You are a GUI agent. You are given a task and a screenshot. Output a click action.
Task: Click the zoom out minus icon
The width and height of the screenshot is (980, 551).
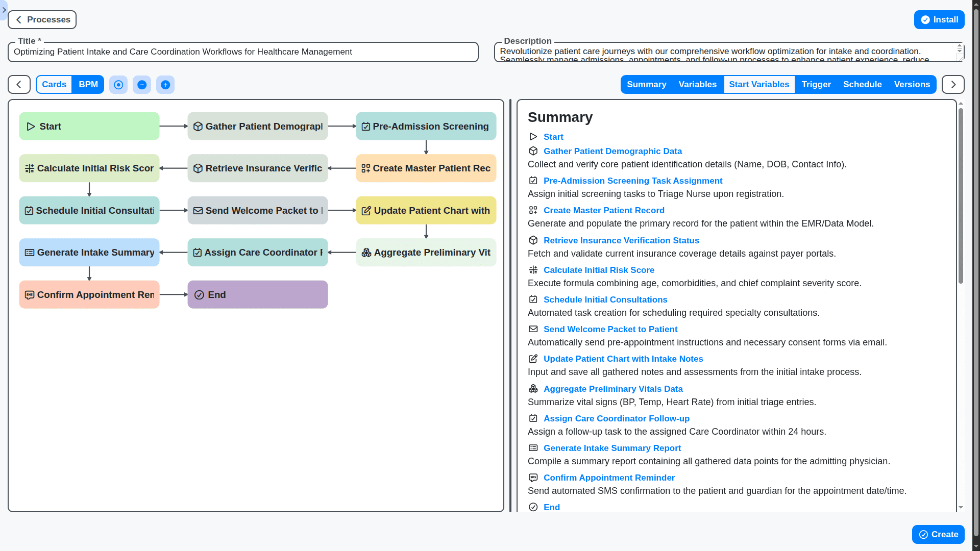tap(142, 85)
